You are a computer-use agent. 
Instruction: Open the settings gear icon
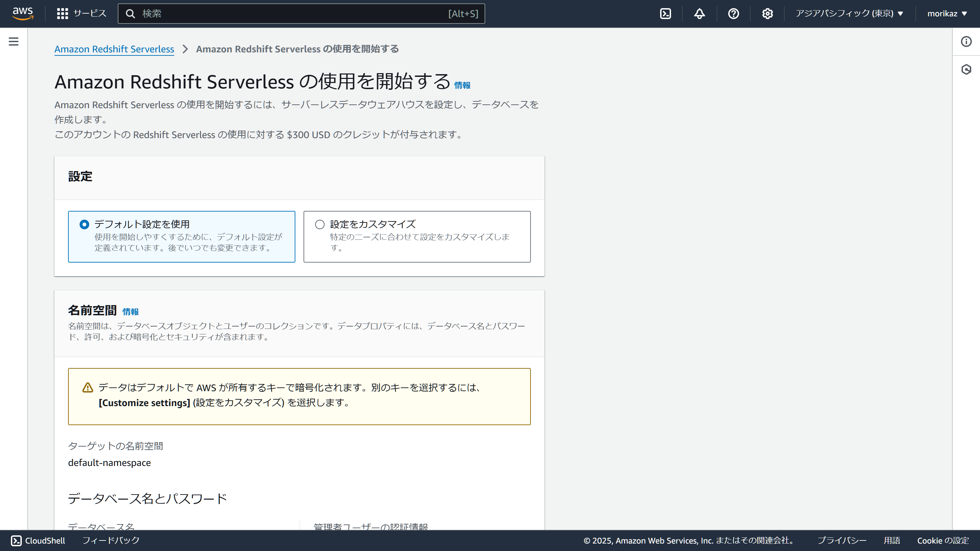pos(767,14)
